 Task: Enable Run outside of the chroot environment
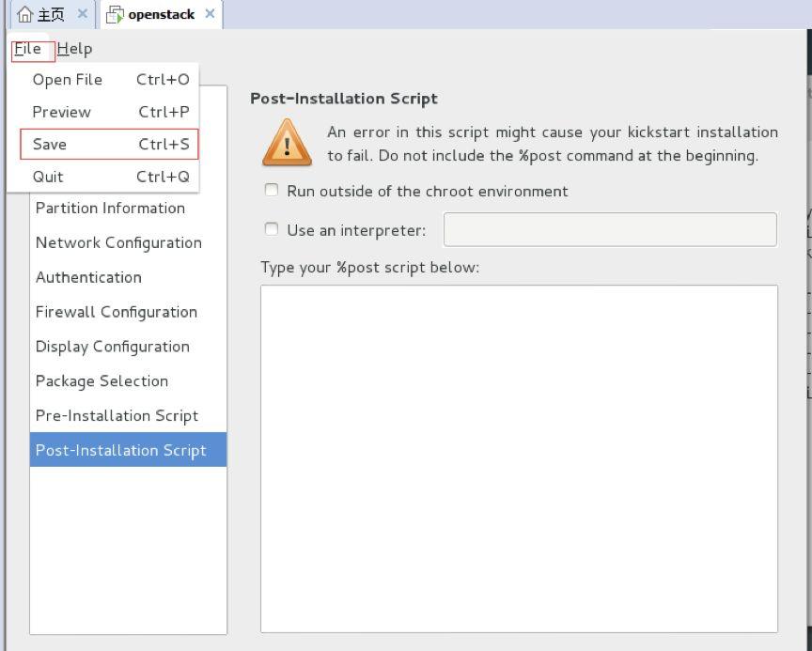pyautogui.click(x=272, y=191)
